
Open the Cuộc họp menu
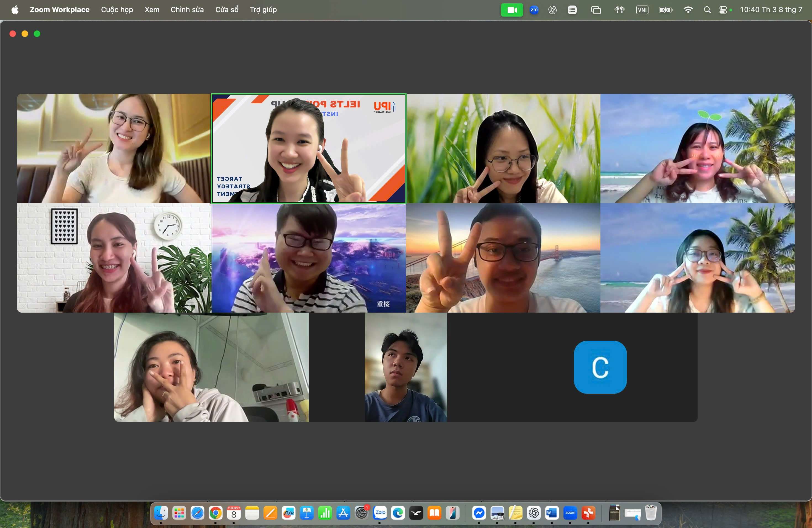pos(117,10)
